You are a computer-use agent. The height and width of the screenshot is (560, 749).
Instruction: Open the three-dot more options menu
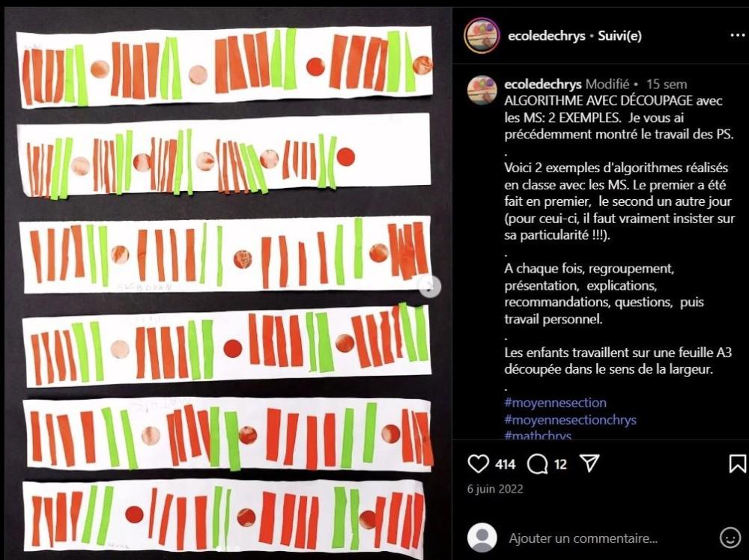pos(738,36)
